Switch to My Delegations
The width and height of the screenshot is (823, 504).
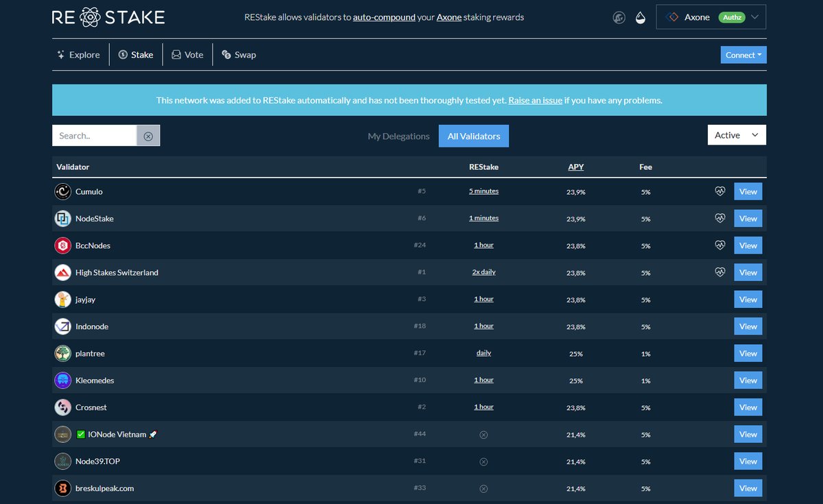point(398,136)
